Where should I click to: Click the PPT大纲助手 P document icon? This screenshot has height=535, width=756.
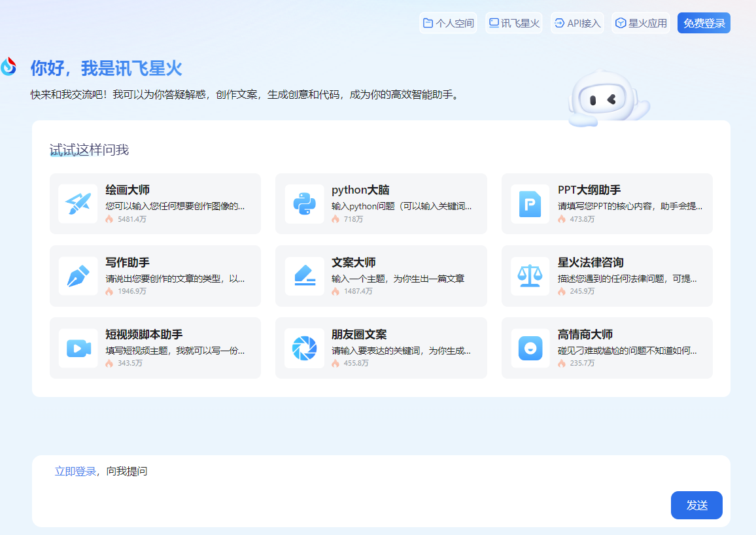[530, 204]
